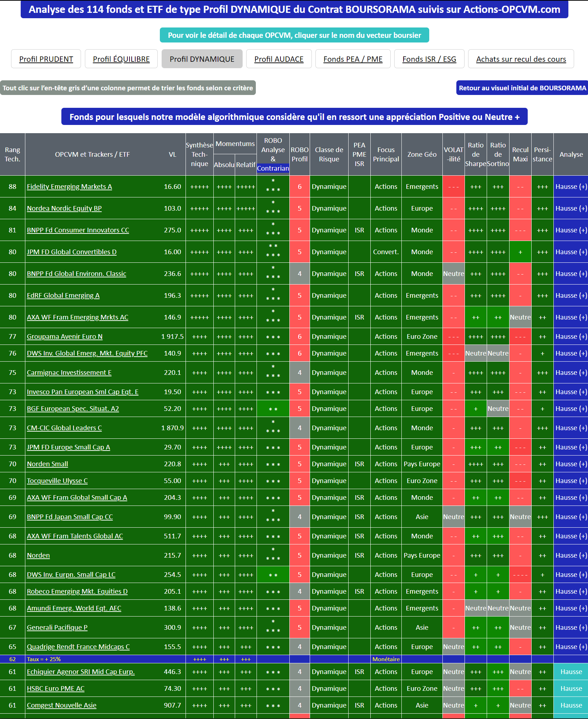Sort by Absolu momentum column header
The width and height of the screenshot is (588, 719).
(224, 165)
